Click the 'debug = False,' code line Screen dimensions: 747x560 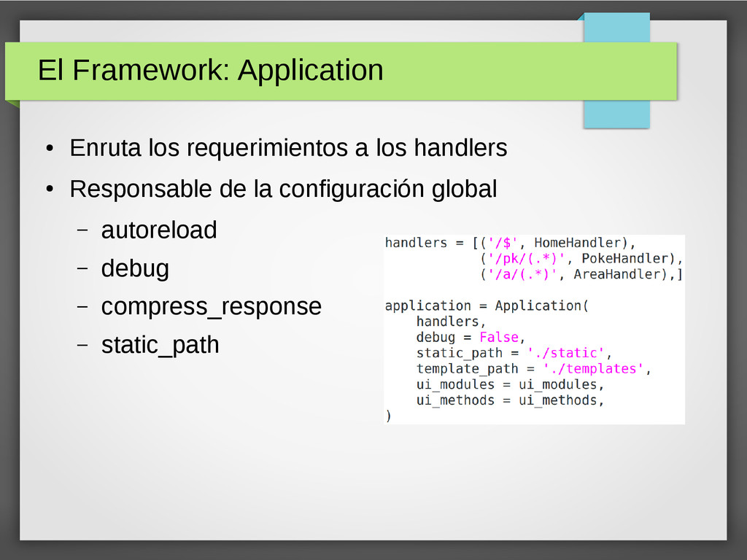471,337
